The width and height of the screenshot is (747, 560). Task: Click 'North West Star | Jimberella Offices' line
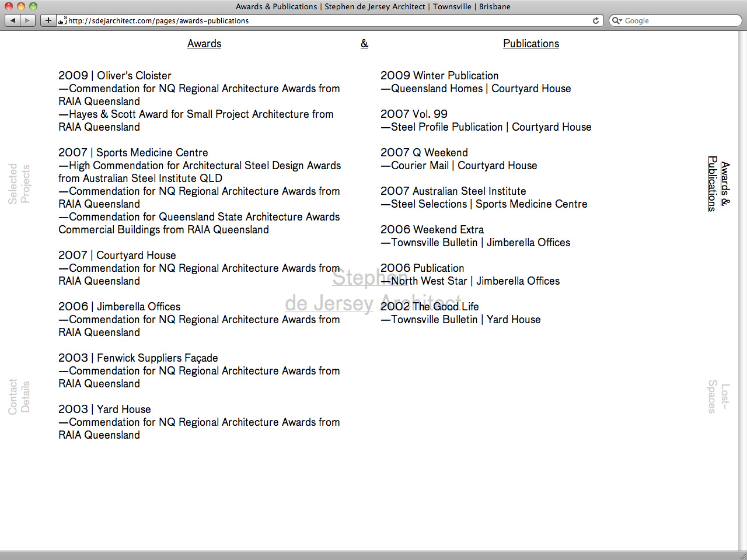[x=470, y=281]
